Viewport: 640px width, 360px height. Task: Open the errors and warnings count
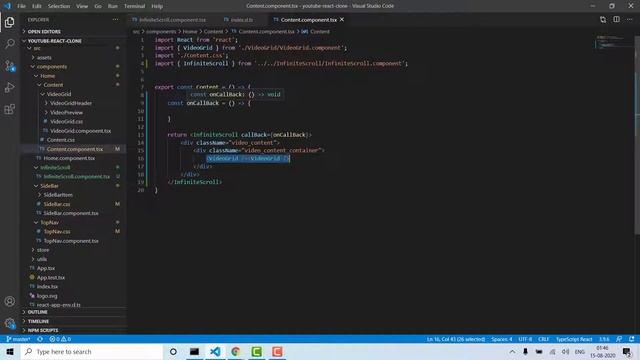tap(60, 339)
